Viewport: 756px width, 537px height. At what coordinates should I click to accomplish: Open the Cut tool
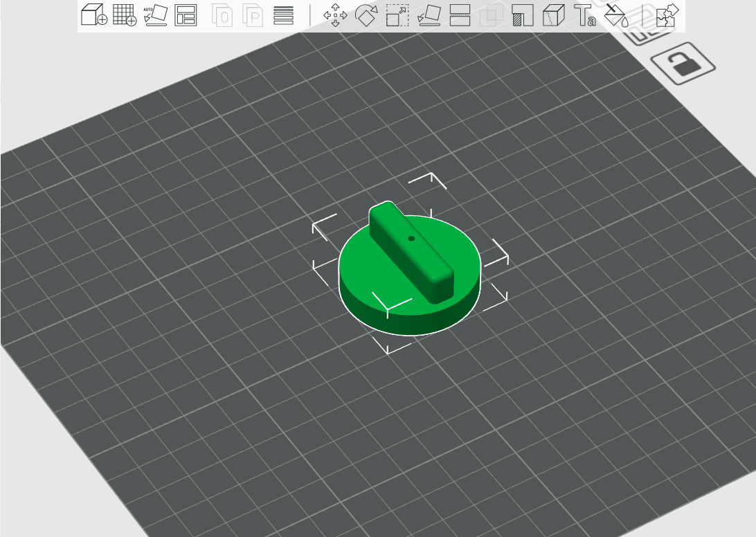tap(460, 15)
